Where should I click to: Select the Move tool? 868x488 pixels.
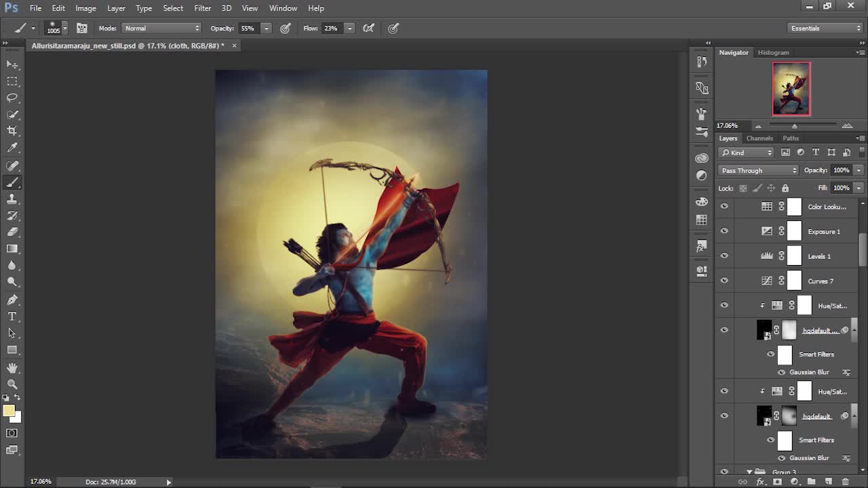coord(12,64)
